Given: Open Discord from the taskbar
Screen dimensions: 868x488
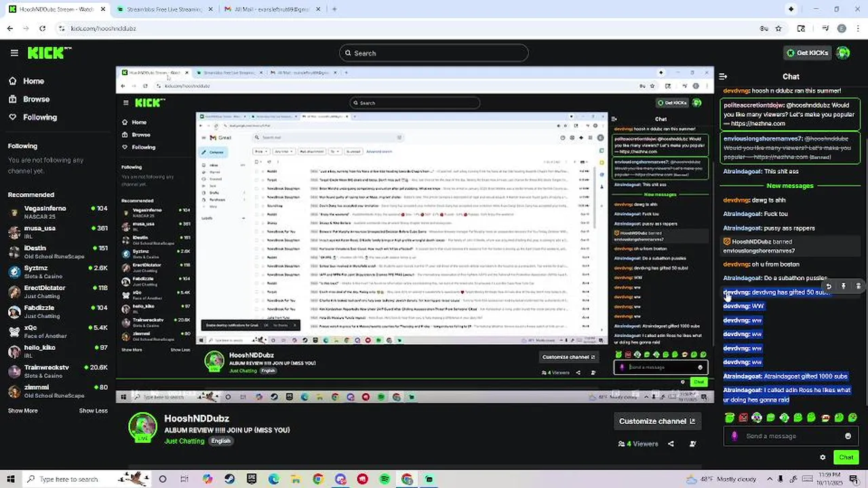Looking at the screenshot, I should pos(340,479).
